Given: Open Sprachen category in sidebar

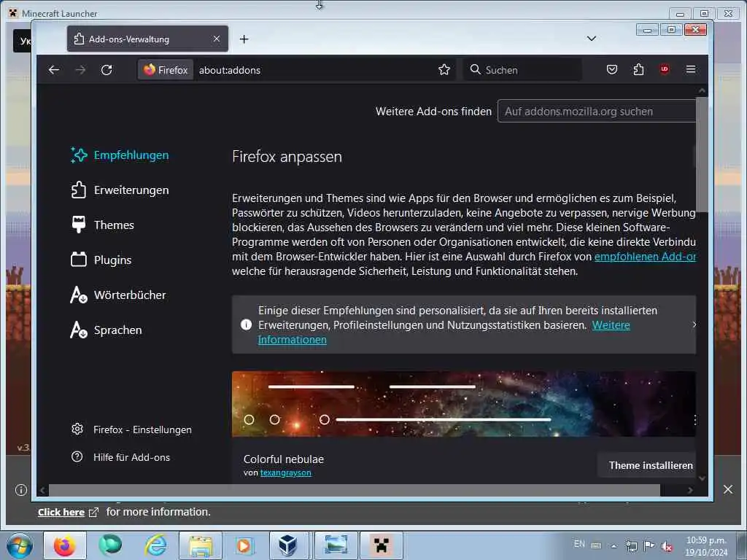Looking at the screenshot, I should click(x=106, y=330).
